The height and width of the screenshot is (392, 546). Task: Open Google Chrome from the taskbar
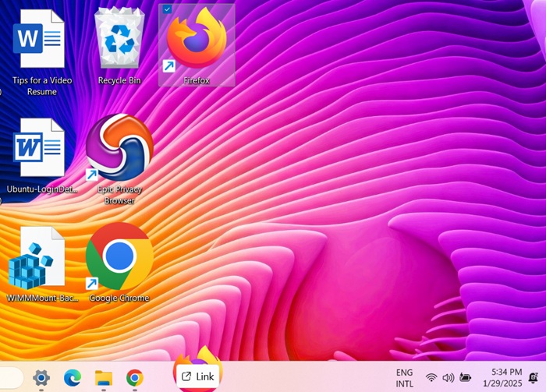(x=135, y=378)
